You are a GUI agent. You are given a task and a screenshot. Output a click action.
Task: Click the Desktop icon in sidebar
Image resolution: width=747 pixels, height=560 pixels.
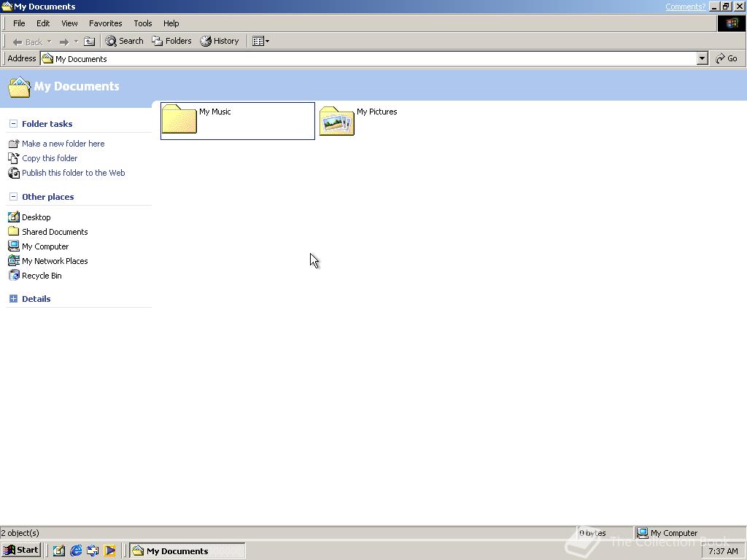(x=14, y=217)
